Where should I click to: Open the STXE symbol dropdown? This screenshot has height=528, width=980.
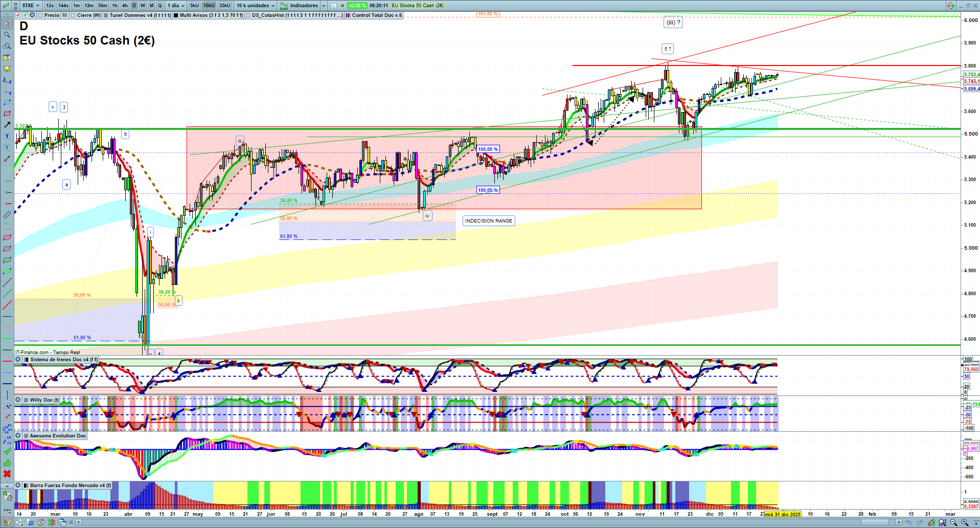pos(31,6)
